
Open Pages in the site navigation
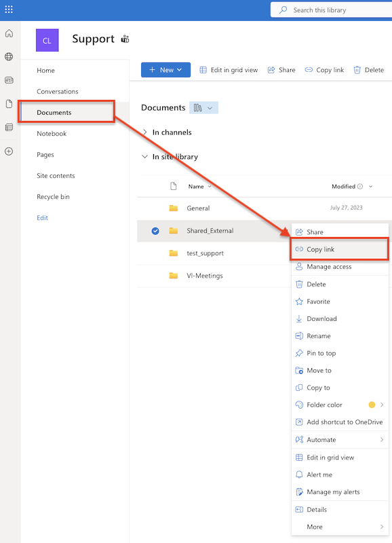click(45, 155)
